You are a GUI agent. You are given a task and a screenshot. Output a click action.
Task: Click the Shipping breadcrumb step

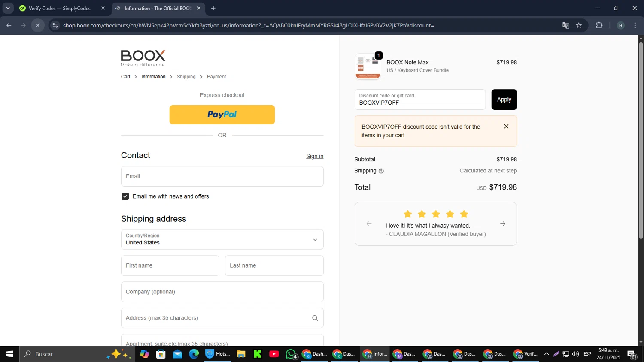click(186, 77)
